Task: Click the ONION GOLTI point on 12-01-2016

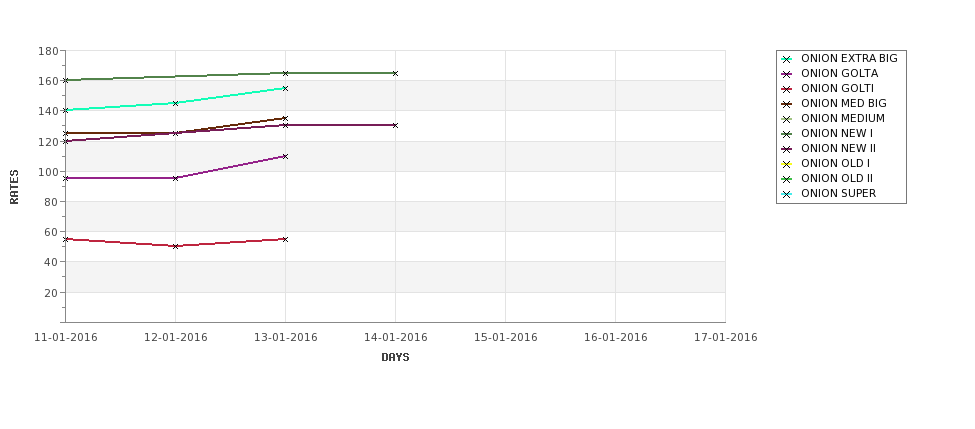Action: pos(175,246)
